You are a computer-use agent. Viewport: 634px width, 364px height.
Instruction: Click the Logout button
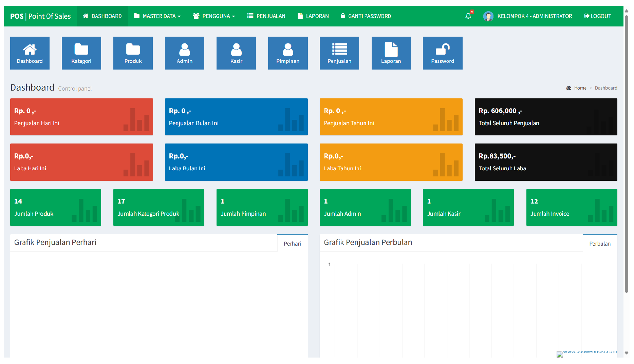597,16
